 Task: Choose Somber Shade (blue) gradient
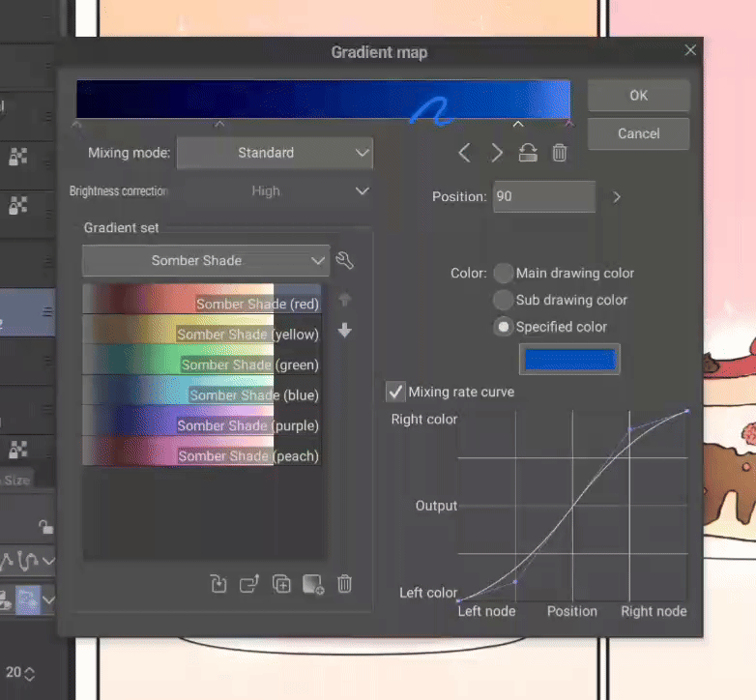click(202, 391)
